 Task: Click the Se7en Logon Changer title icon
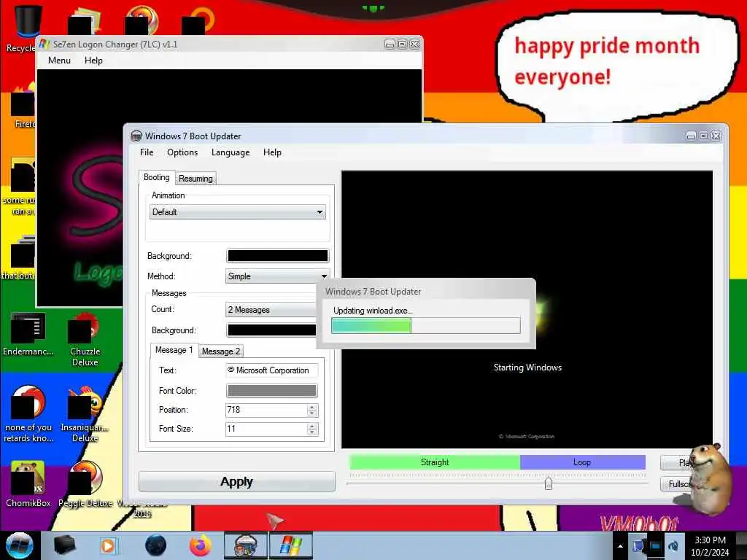pos(44,44)
